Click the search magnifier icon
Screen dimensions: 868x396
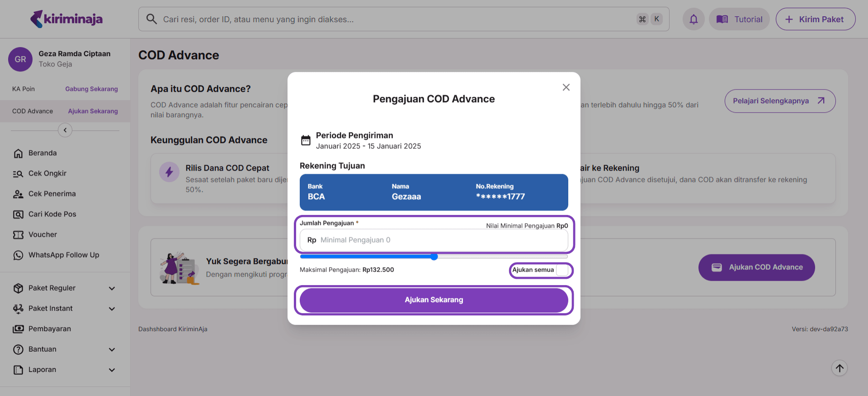(151, 19)
